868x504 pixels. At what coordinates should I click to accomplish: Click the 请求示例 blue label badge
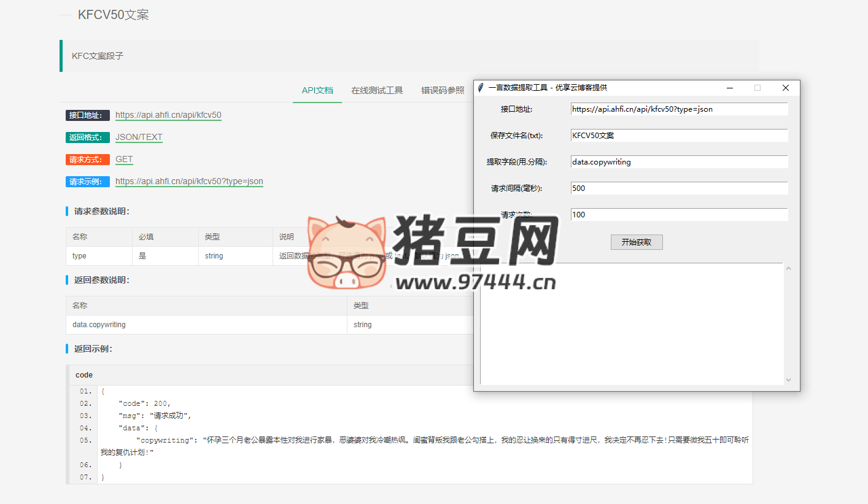(88, 182)
